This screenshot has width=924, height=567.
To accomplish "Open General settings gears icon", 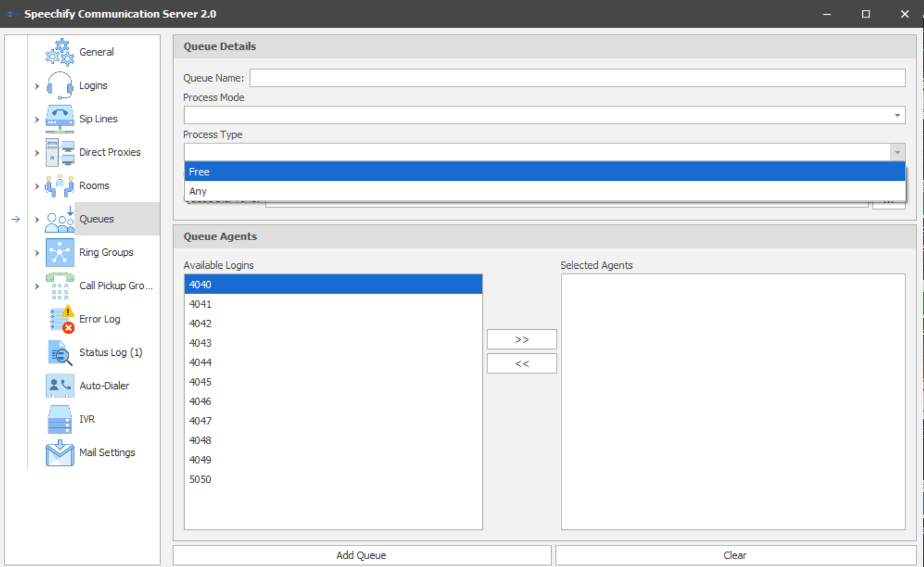I will click(x=60, y=52).
